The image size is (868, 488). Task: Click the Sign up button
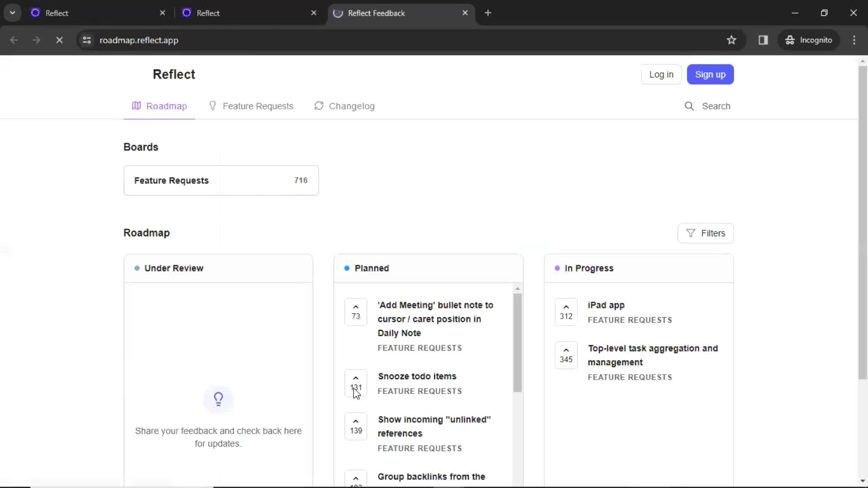[710, 75]
